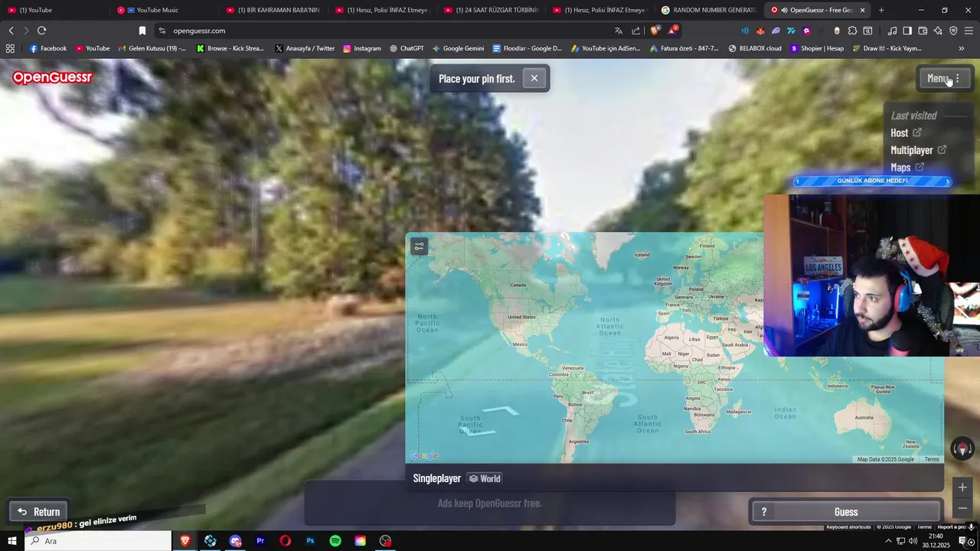This screenshot has width=980, height=551.
Task: Open the Multiplayer link
Action: coord(918,150)
